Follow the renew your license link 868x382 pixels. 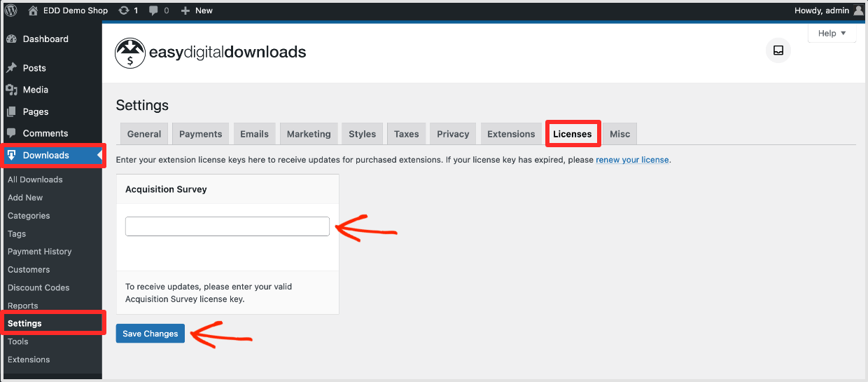pos(632,160)
